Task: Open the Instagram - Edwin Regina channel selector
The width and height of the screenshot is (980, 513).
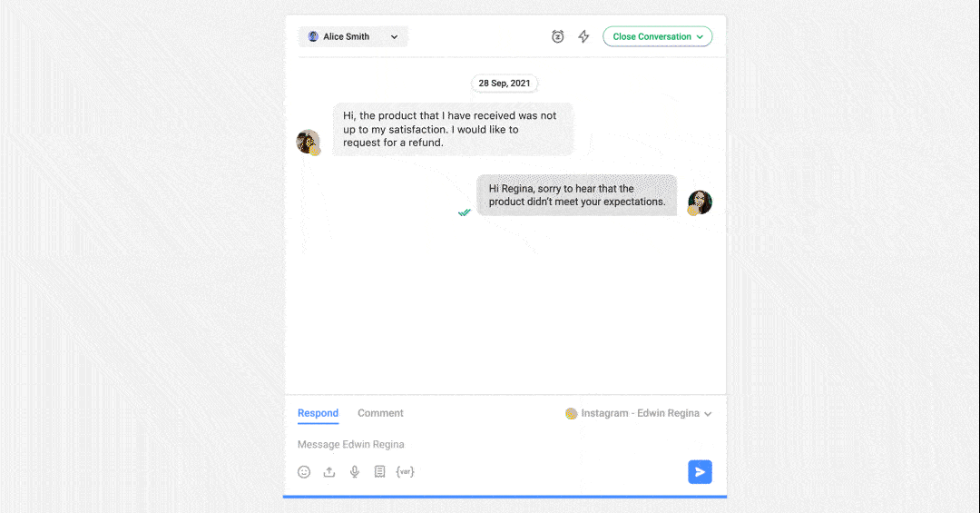Action: (x=638, y=413)
